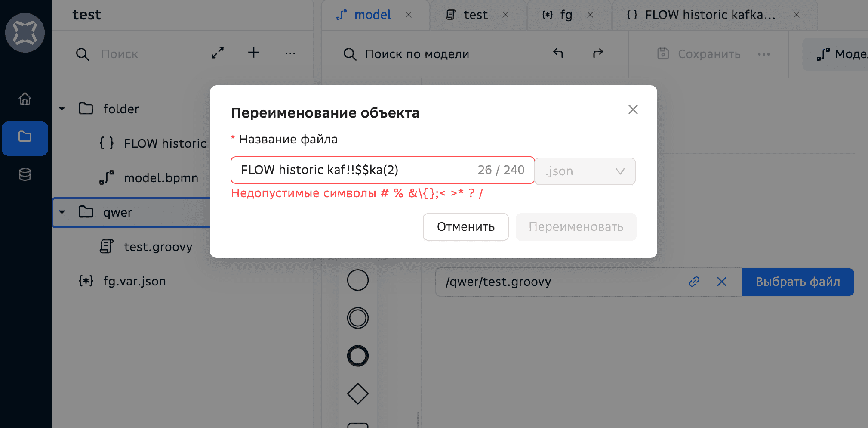
Task: Click the home icon in sidebar
Action: (25, 99)
